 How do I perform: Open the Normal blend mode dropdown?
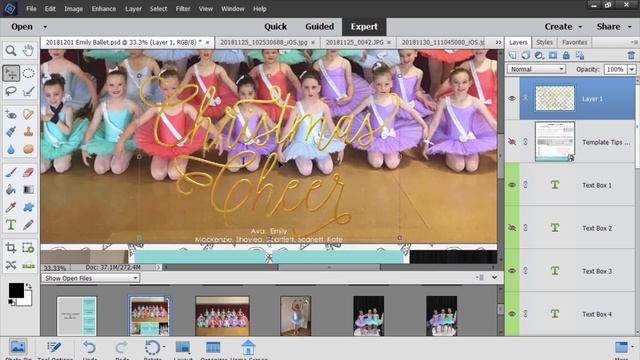pos(536,69)
